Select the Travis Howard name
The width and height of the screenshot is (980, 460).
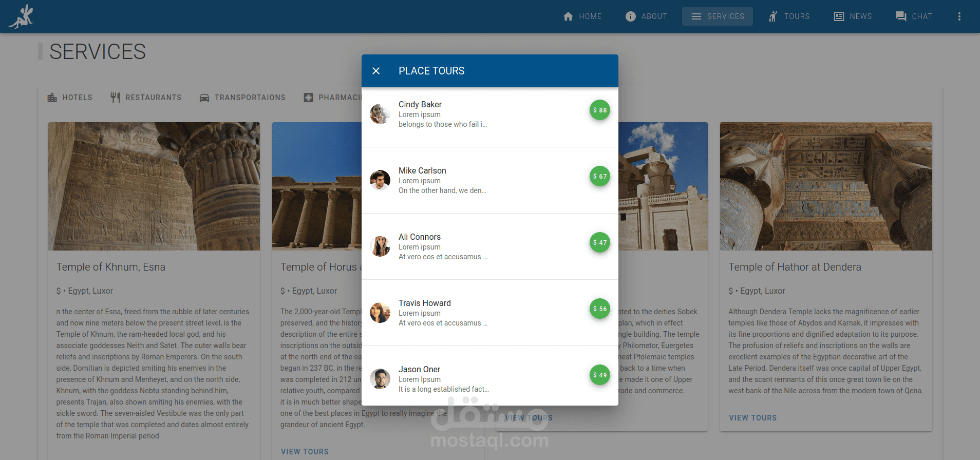coord(425,303)
